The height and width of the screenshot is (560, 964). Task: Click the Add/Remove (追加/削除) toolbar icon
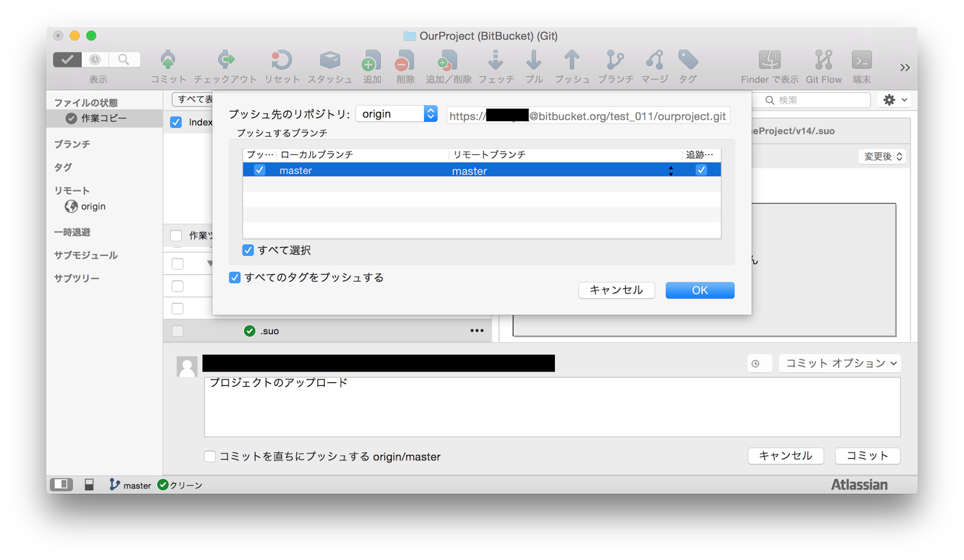click(448, 60)
